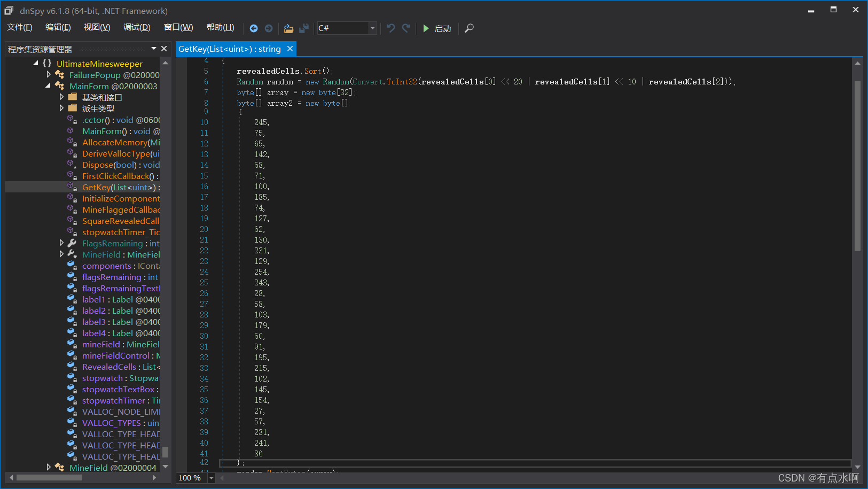868x489 pixels.
Task: Select the label3 : Label field
Action: tap(121, 322)
